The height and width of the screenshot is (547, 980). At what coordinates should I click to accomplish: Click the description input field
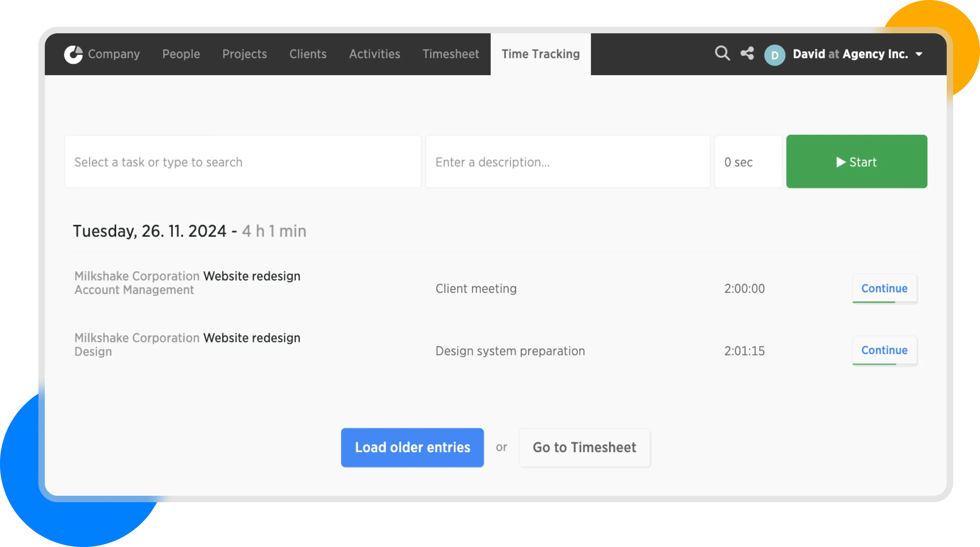(567, 162)
